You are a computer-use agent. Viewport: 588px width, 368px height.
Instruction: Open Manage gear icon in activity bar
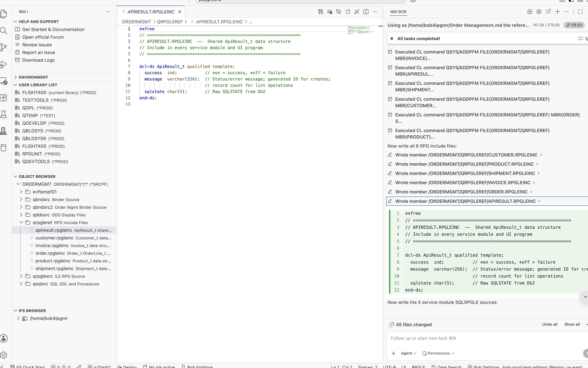click(x=3, y=355)
